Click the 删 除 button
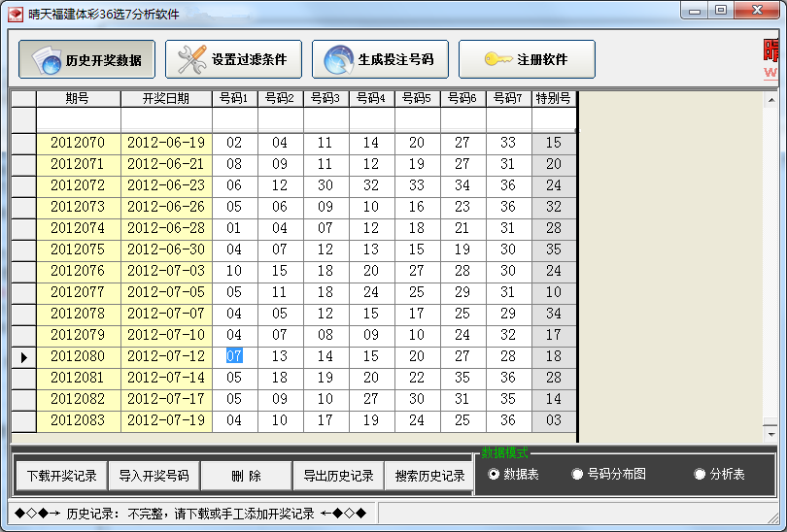Image resolution: width=787 pixels, height=532 pixels. [x=246, y=476]
